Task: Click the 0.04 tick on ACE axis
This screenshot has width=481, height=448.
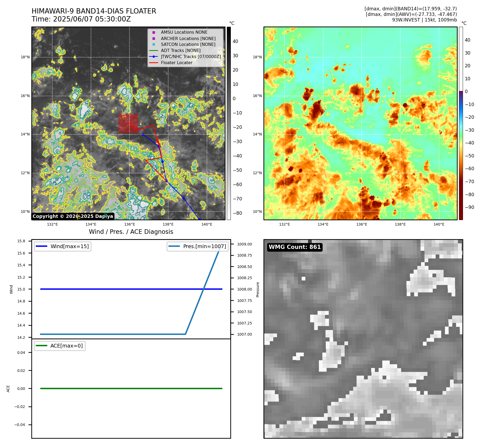Action: (x=21, y=353)
